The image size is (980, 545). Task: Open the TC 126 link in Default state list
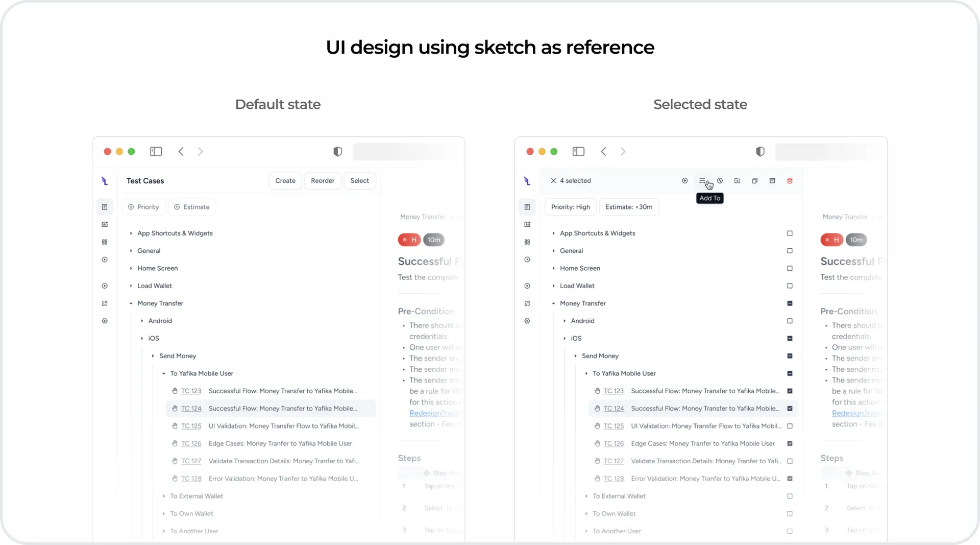[x=191, y=444]
